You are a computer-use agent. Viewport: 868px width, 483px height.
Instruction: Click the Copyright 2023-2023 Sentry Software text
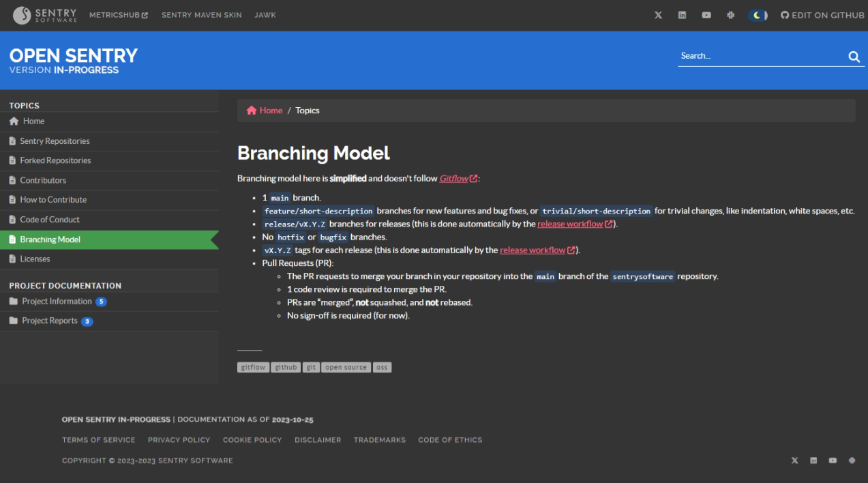click(147, 460)
